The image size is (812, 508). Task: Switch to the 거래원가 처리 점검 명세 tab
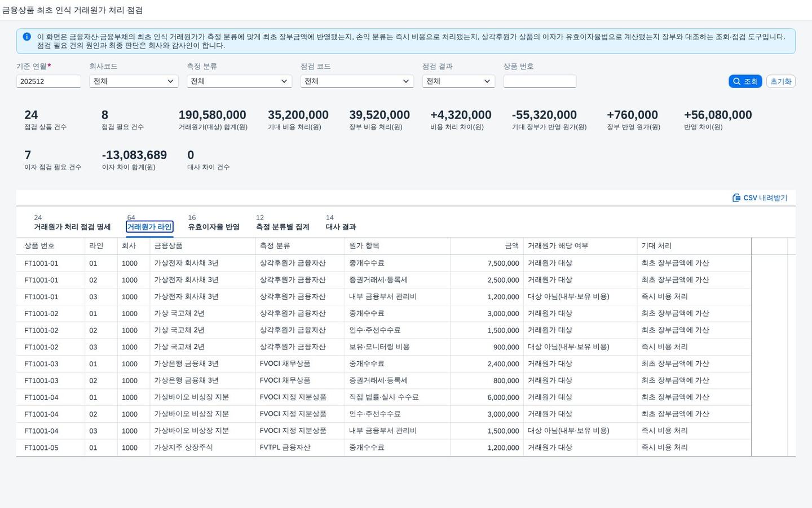[72, 223]
